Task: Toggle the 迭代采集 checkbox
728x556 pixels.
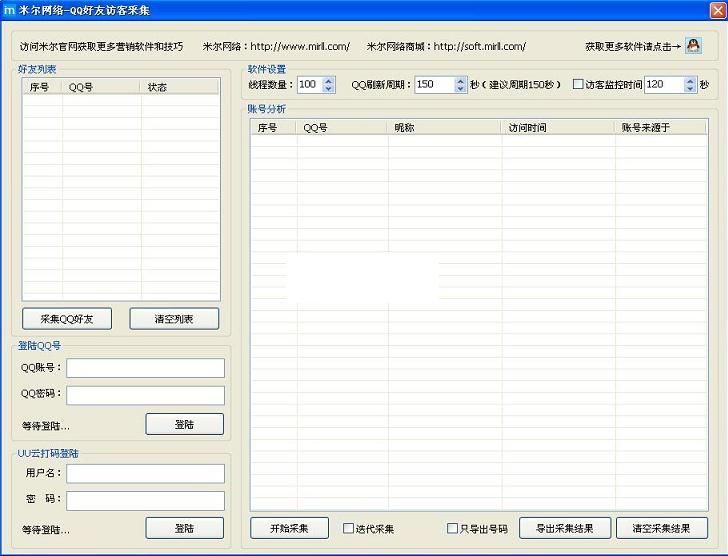Action: [348, 529]
